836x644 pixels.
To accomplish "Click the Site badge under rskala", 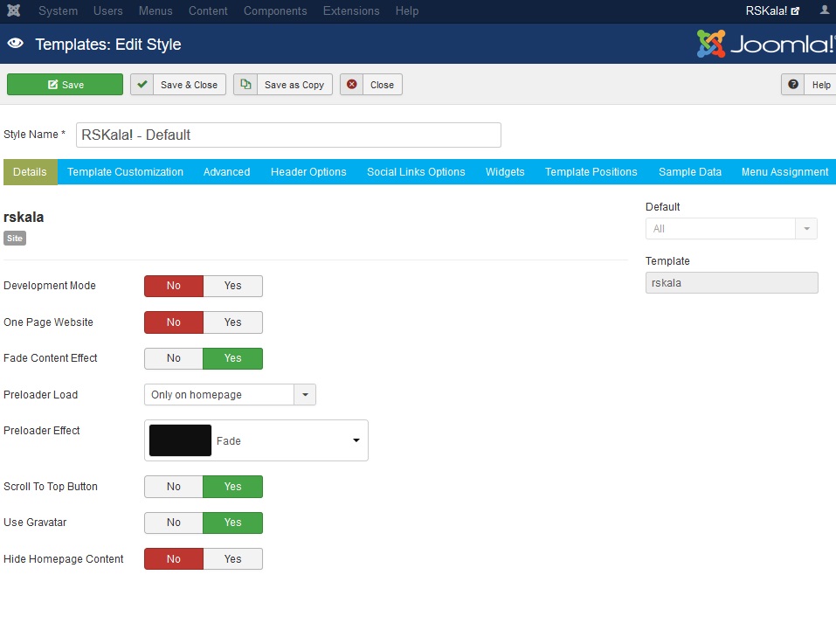I will [15, 239].
